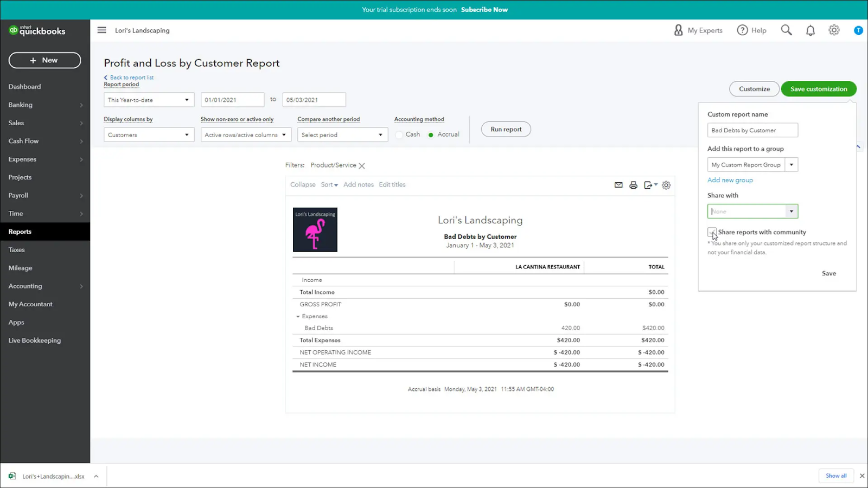Screen dimensions: 868x488
Task: Open the Sort dropdown
Action: click(329, 185)
